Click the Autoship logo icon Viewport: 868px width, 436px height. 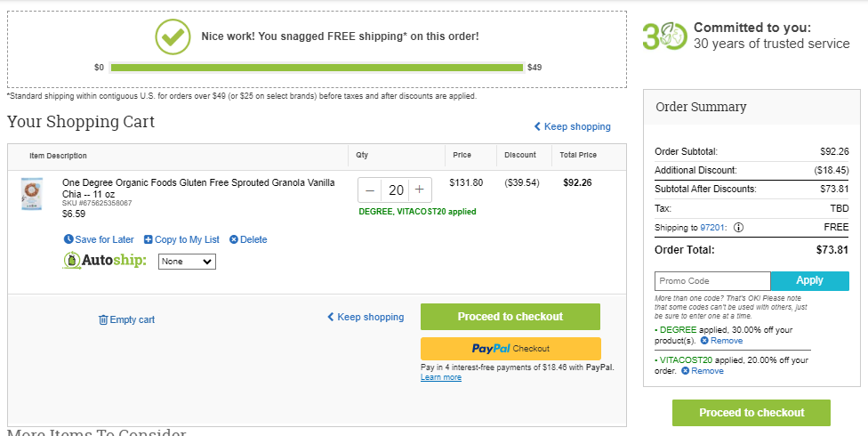[71, 261]
